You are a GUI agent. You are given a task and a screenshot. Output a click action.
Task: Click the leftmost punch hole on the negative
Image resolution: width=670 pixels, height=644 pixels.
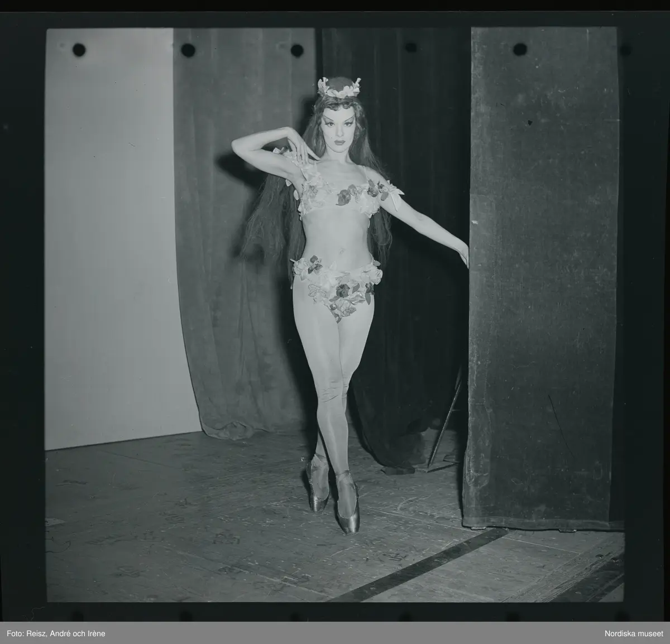79,50
